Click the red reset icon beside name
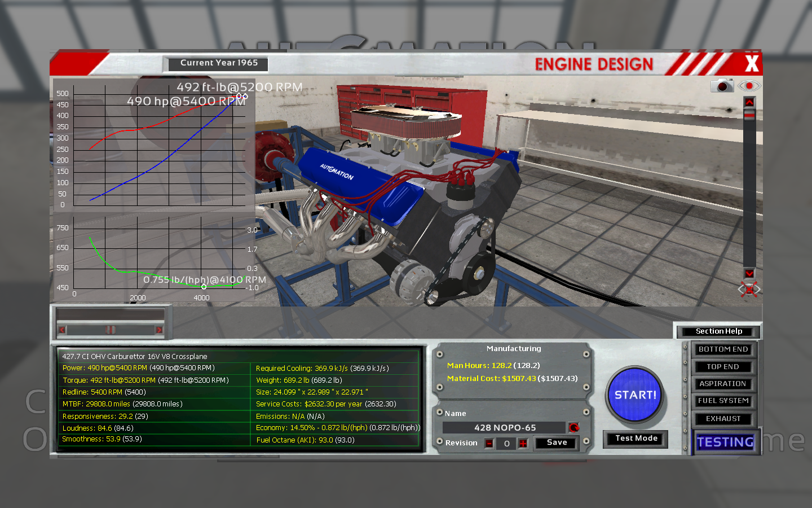This screenshot has height=508, width=812. tap(573, 427)
